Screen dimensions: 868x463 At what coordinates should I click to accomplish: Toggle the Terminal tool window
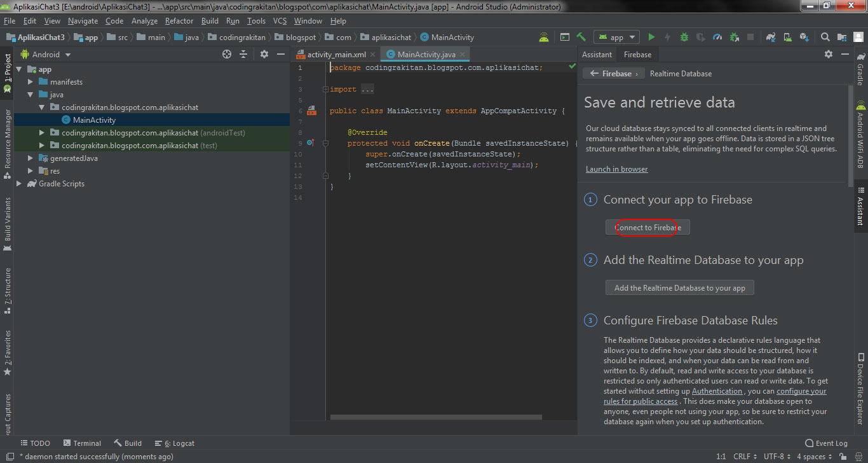click(x=83, y=443)
